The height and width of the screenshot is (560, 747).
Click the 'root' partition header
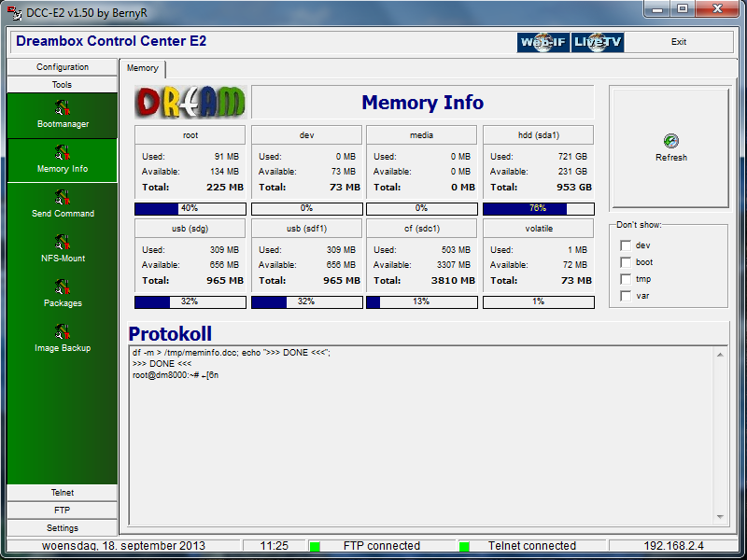click(x=190, y=135)
